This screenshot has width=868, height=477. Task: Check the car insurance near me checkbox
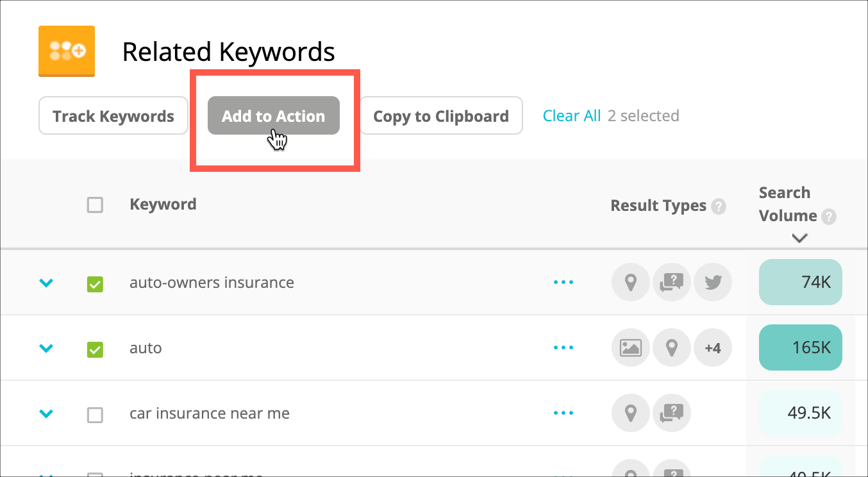tap(95, 415)
